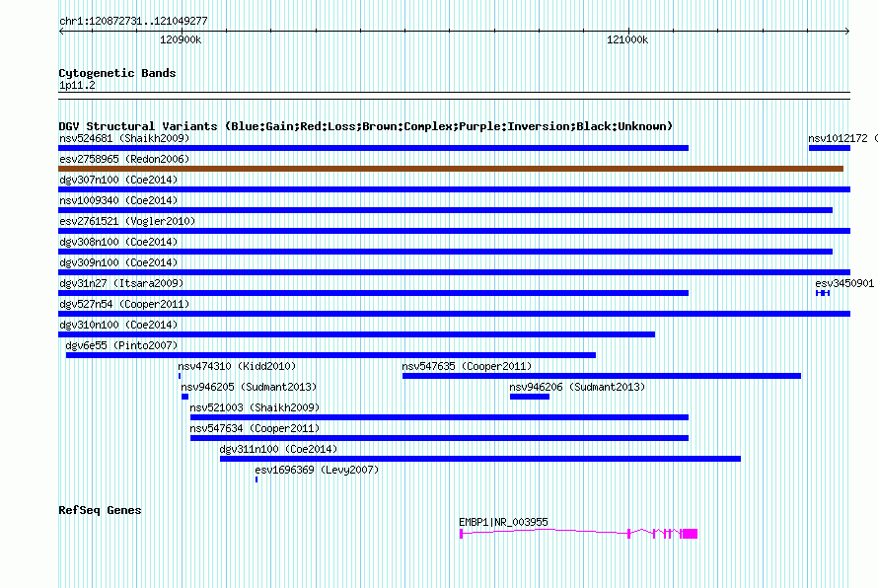Image resolution: width=878 pixels, height=588 pixels.
Task: Click the esv3450901 variant glyph
Action: 823,293
